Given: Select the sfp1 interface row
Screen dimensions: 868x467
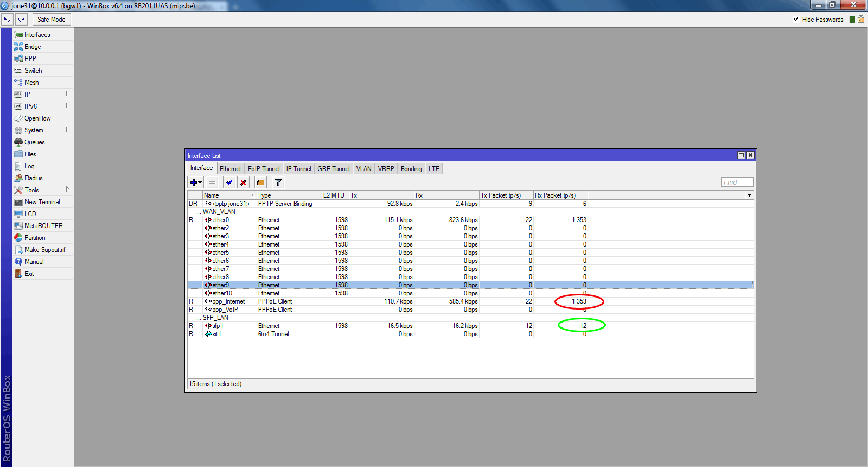Looking at the screenshot, I should click(470, 326).
